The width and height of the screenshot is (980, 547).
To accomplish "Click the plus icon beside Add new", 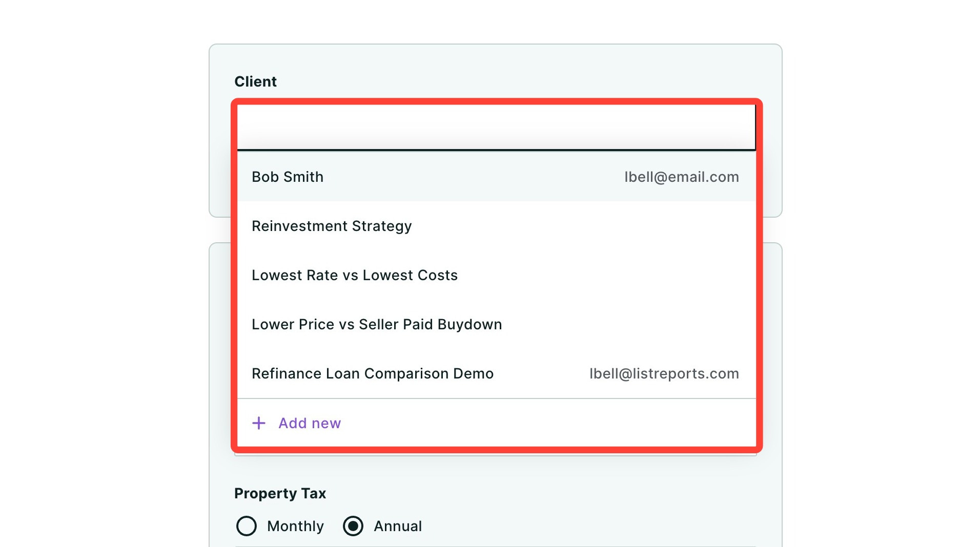I will pos(259,423).
